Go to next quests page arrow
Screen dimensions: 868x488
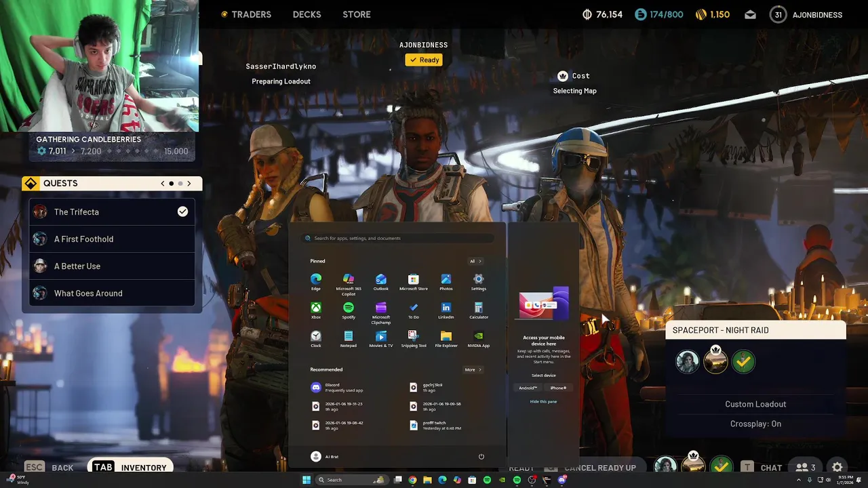[x=189, y=183]
